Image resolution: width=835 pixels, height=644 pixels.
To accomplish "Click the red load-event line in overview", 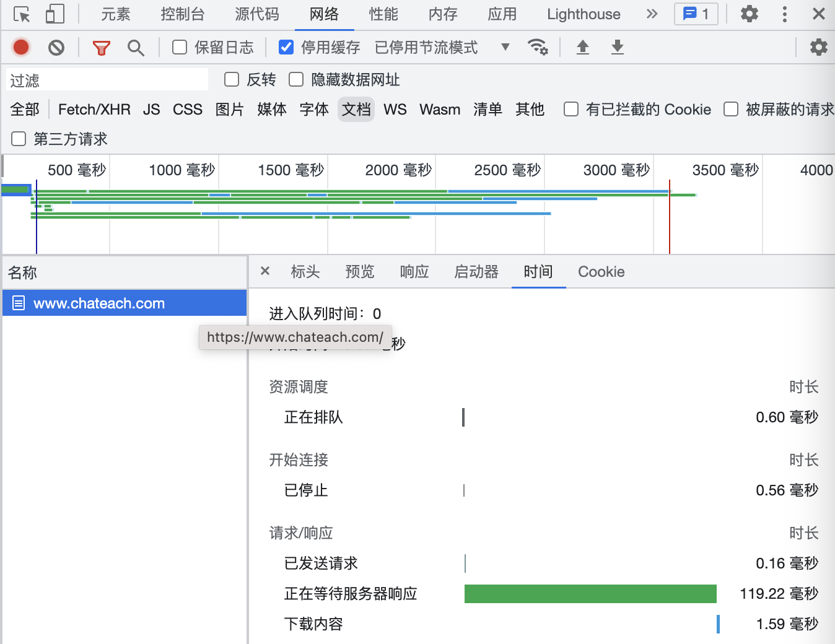I will pos(670,217).
